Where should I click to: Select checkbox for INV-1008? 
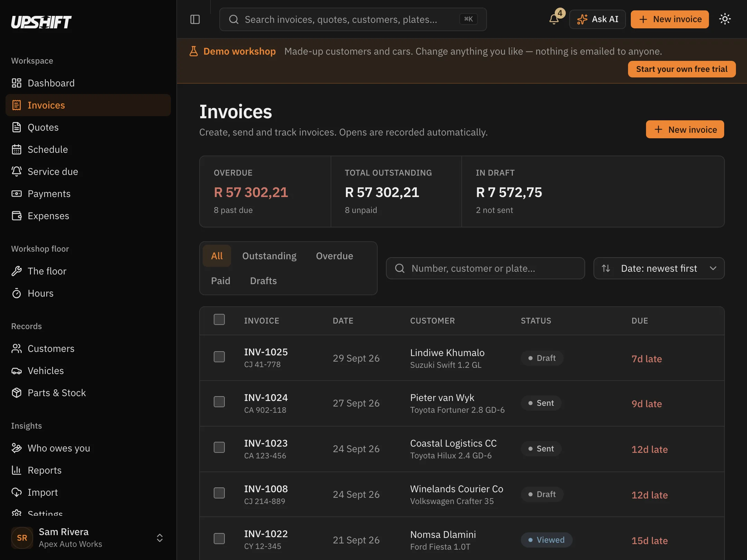click(x=219, y=493)
